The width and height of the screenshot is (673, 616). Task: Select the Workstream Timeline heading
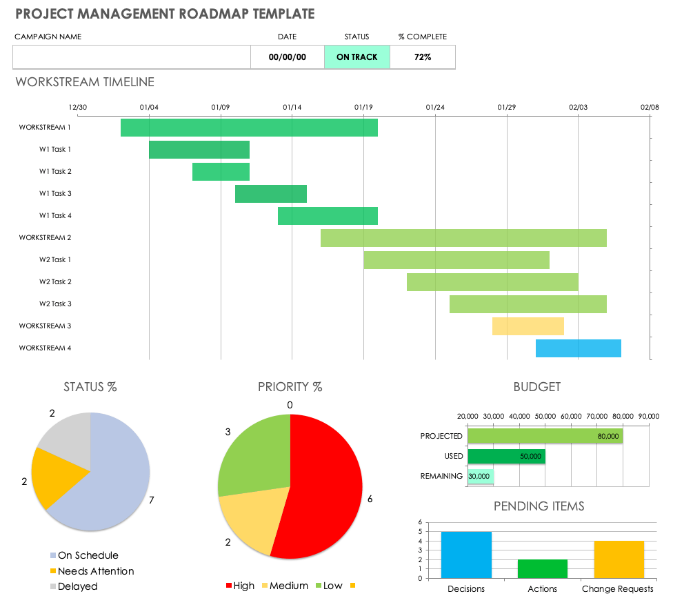click(85, 82)
